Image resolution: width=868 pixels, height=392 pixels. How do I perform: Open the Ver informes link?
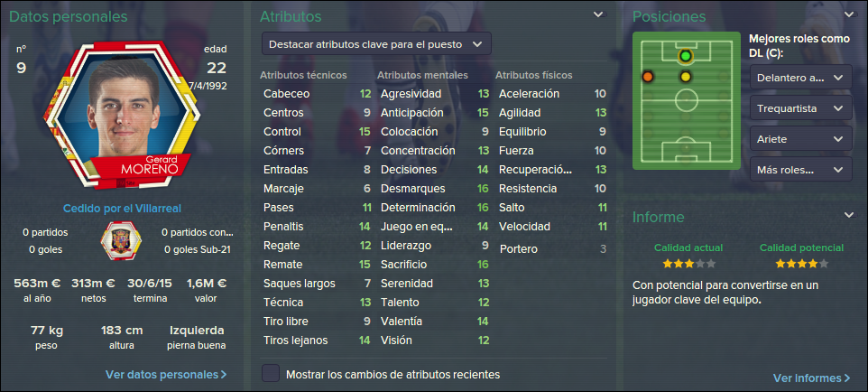coord(811,378)
